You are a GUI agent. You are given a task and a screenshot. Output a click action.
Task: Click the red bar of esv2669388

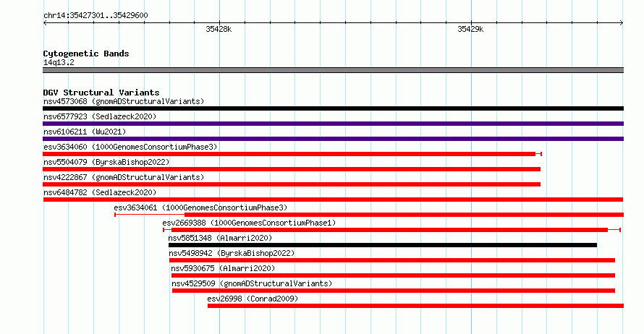tap(389, 230)
